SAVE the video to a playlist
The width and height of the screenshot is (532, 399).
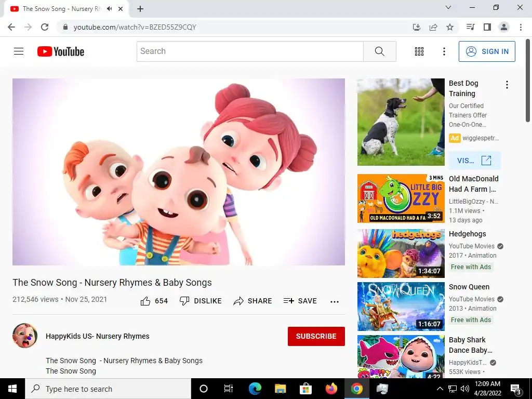[300, 301]
